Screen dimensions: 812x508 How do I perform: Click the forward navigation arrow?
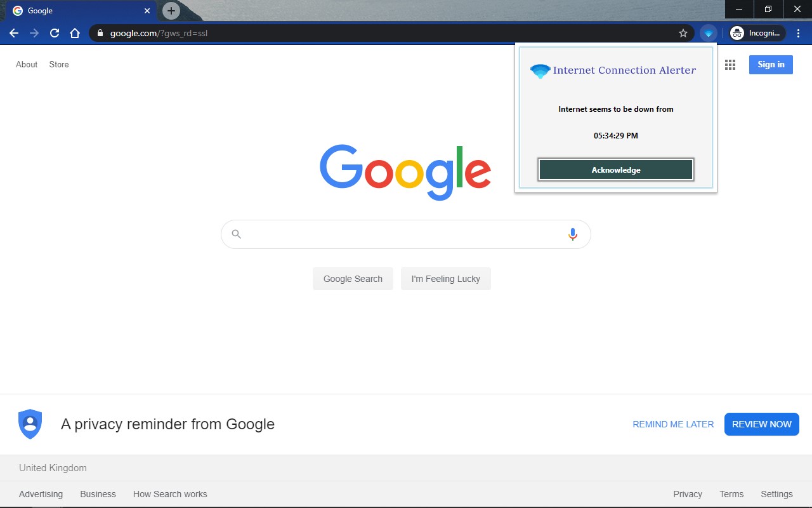(x=34, y=33)
